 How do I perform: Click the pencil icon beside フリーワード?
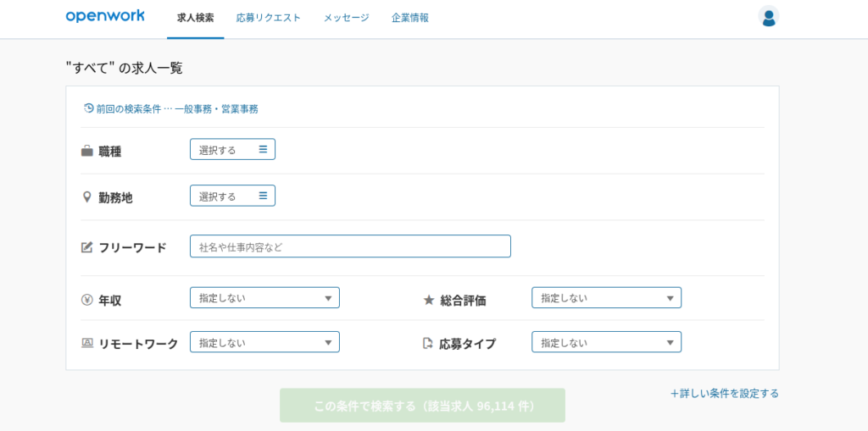(x=87, y=246)
